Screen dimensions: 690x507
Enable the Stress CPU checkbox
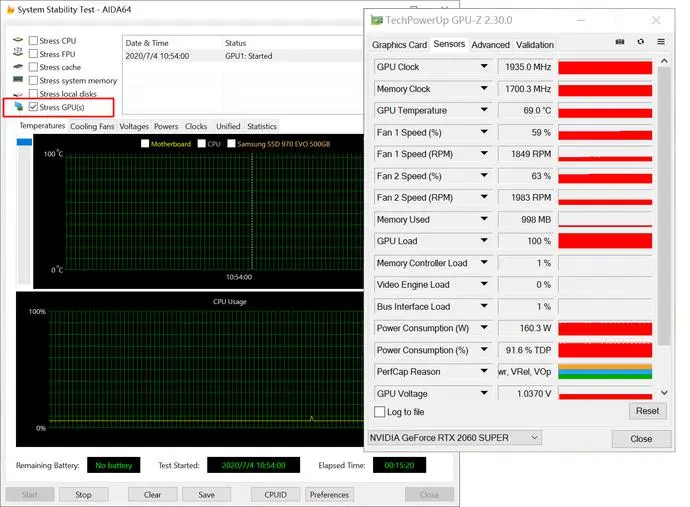[33, 40]
